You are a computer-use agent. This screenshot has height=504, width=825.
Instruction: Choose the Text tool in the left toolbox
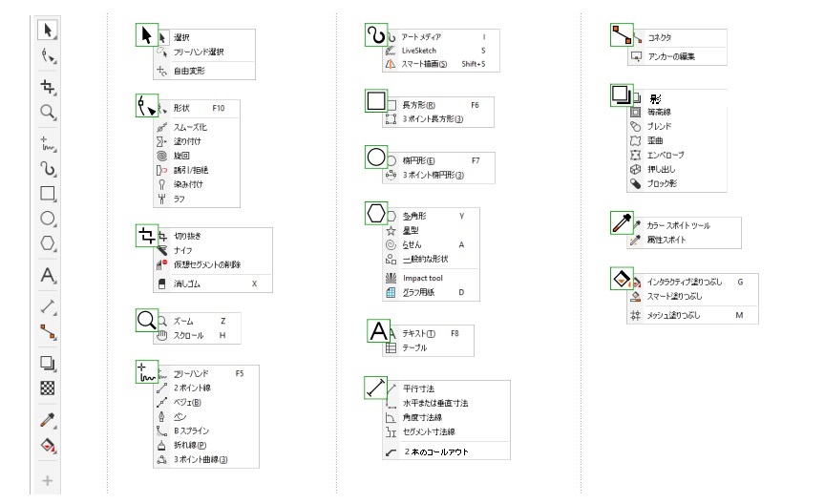point(48,276)
